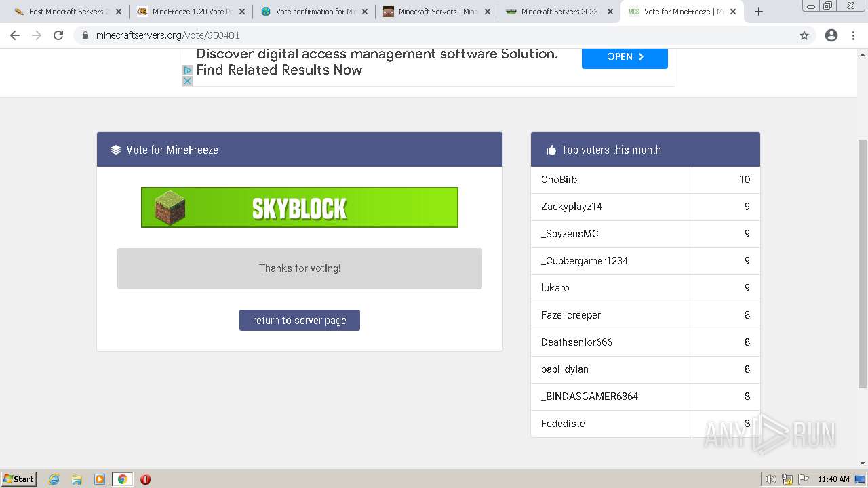View site info via the padlock icon
Viewport: 868px width, 488px height.
(85, 35)
